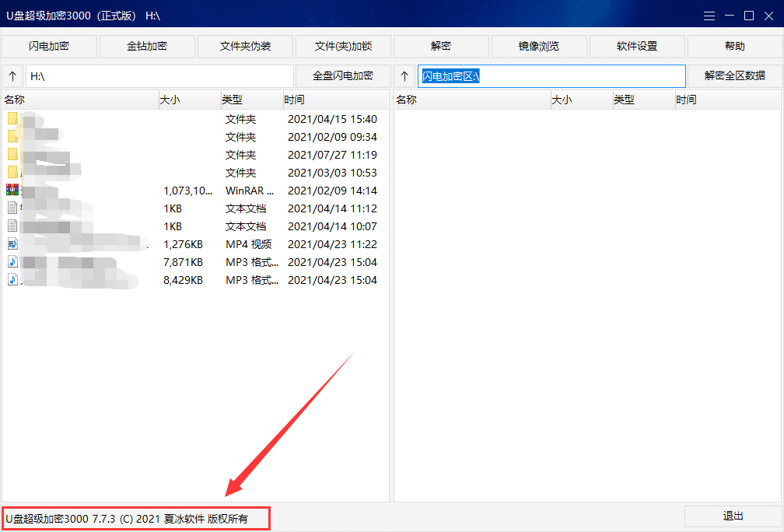
Task: Open 镜像浏览 view
Action: (x=539, y=47)
